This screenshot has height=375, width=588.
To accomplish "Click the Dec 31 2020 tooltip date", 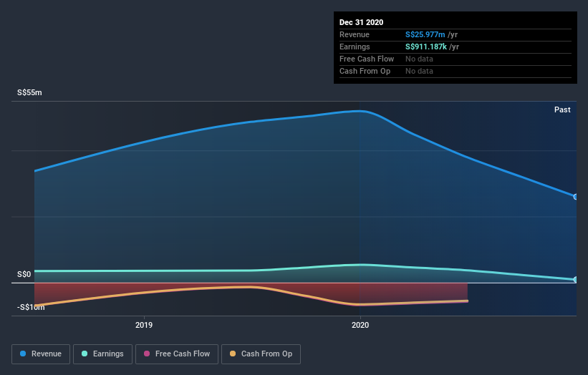I will click(x=361, y=22).
